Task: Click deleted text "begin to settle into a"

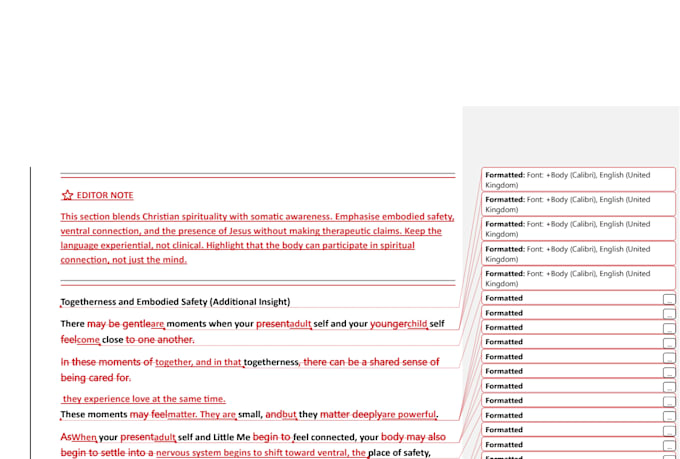Action: pos(107,452)
